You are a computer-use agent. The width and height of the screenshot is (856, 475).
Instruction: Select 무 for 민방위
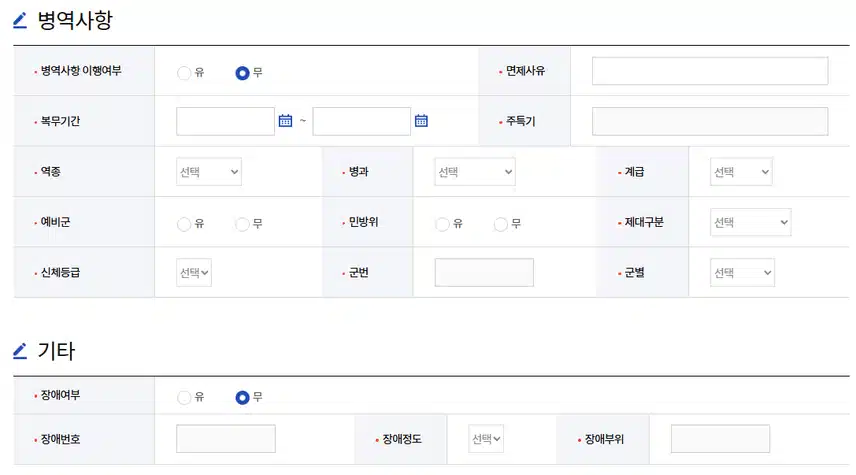click(x=501, y=224)
